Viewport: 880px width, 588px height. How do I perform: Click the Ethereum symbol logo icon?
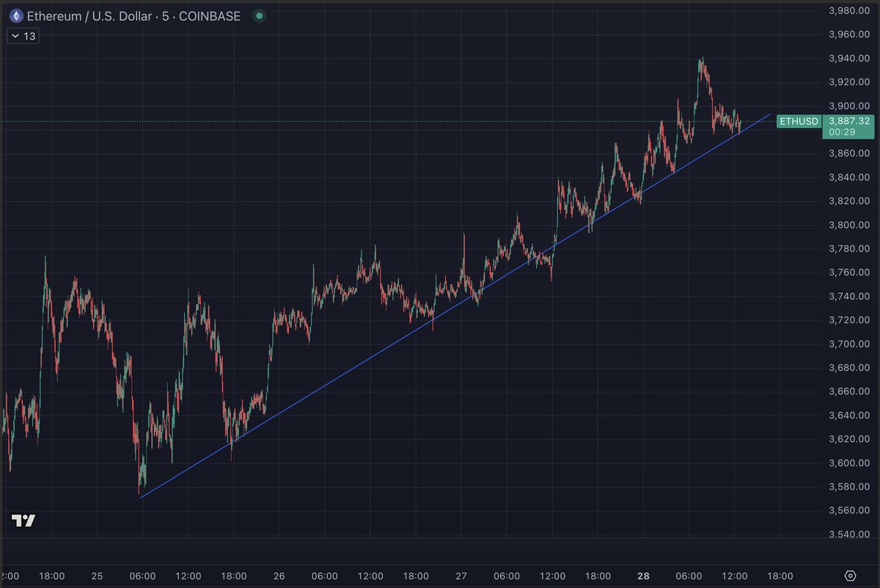pyautogui.click(x=16, y=16)
